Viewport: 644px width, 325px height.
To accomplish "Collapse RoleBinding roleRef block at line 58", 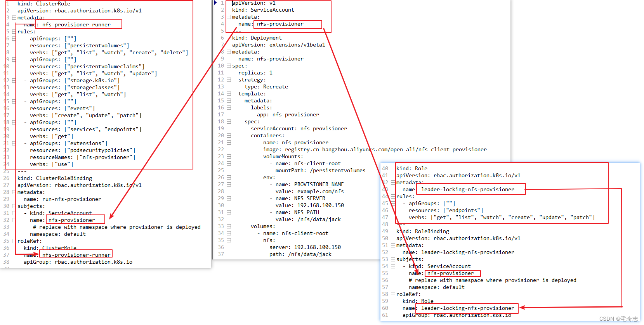I will (393, 294).
